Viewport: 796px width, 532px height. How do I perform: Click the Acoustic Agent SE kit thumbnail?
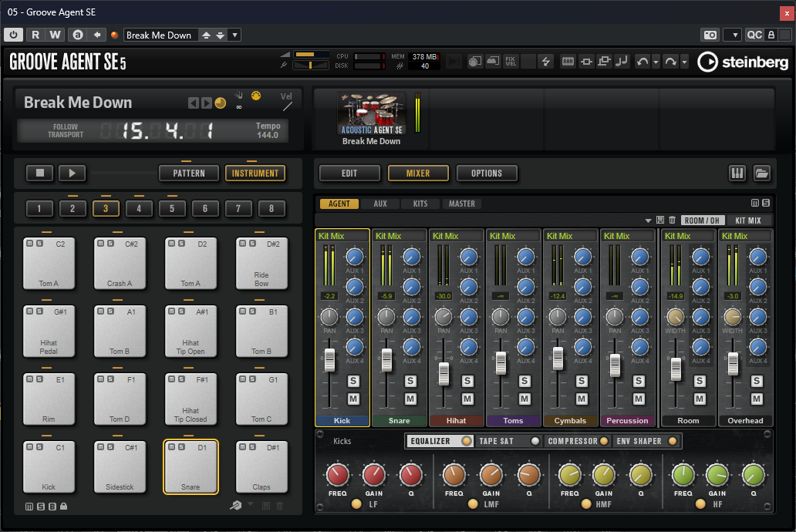tap(372, 113)
